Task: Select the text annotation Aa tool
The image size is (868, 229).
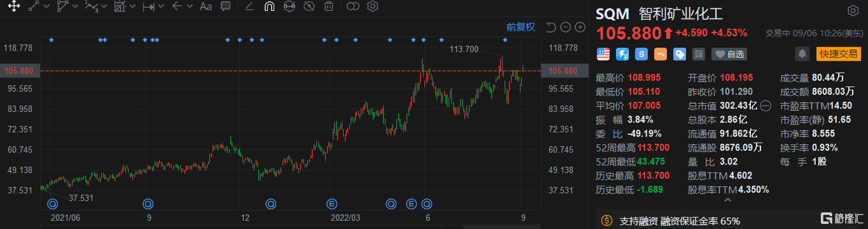Action: pyautogui.click(x=206, y=7)
